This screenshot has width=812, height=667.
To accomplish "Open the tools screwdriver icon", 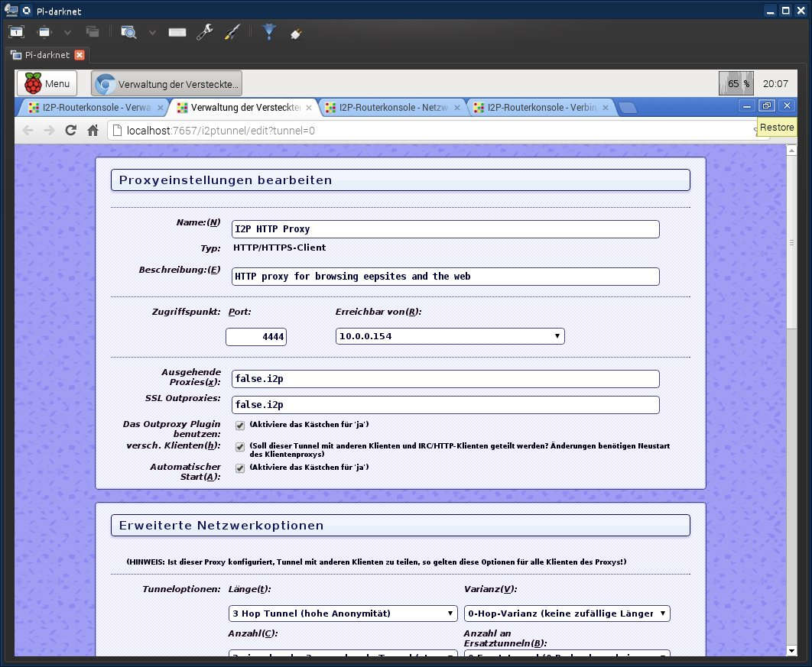I will pos(232,32).
